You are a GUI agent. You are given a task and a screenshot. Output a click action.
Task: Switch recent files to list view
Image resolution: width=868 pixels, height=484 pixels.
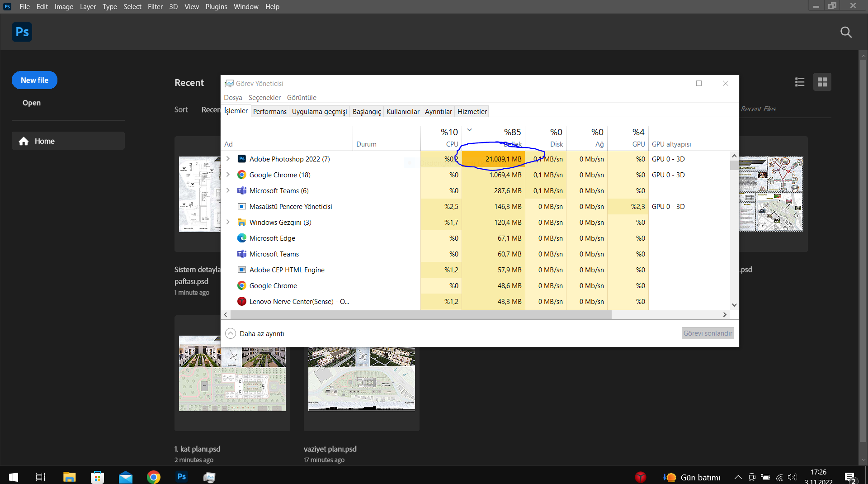click(800, 82)
